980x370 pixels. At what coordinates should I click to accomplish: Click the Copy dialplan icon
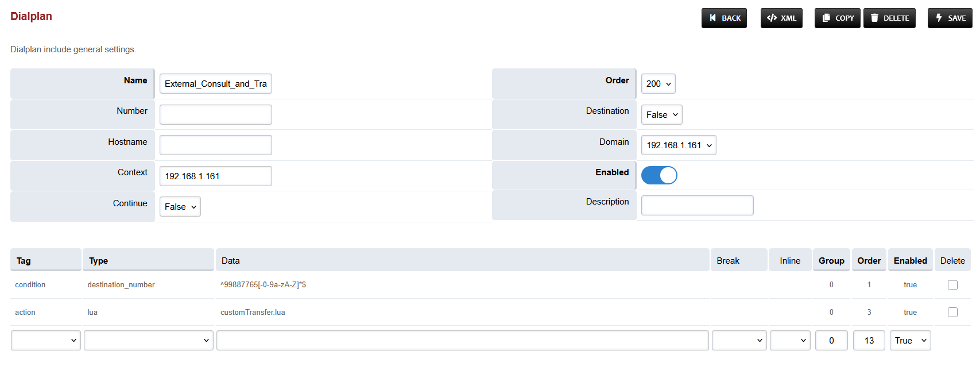point(826,18)
